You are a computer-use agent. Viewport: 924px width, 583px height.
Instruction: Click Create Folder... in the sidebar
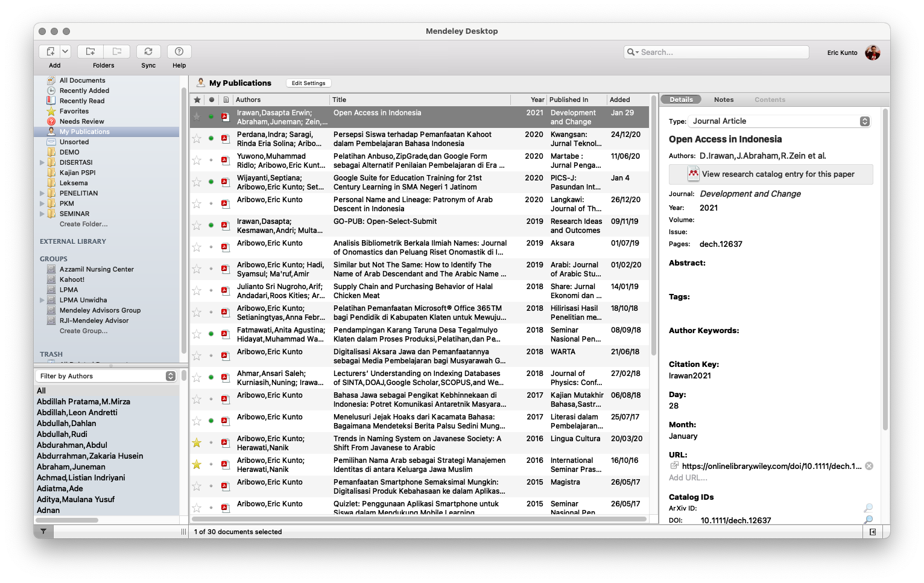pos(83,224)
